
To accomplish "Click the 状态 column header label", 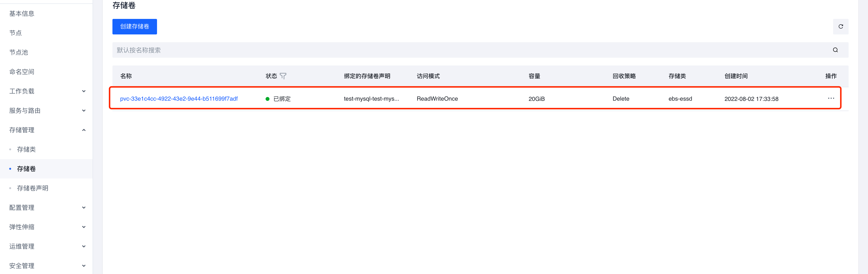I will (271, 76).
